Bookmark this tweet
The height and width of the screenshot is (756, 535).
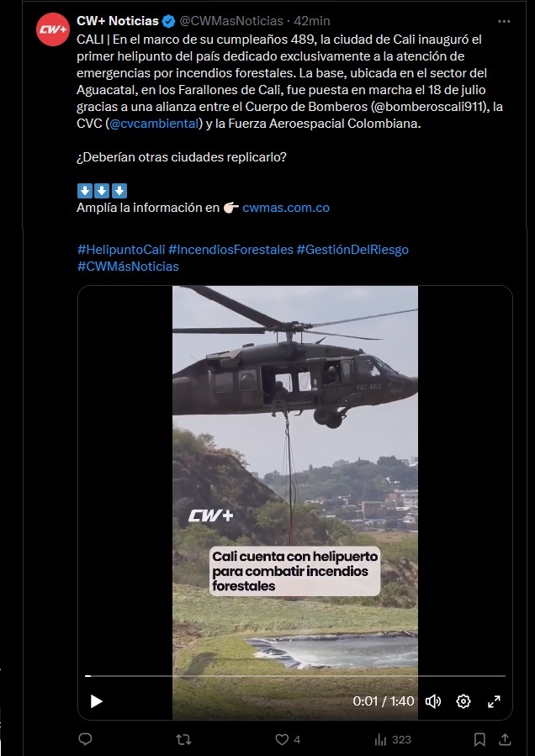[479, 740]
